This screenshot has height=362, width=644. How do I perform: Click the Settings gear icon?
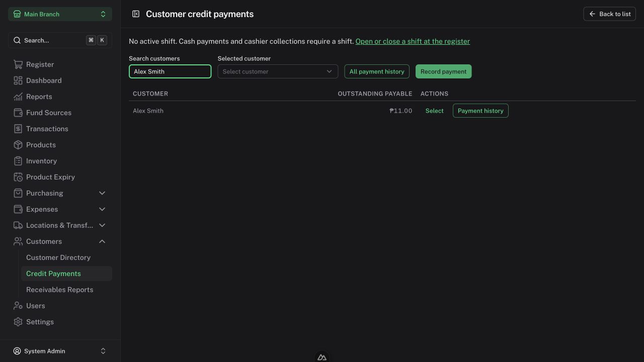[x=18, y=322]
